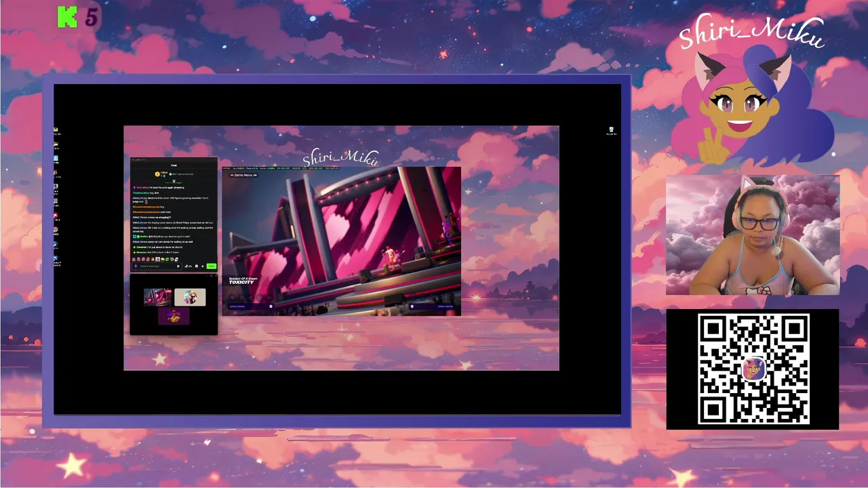Image resolution: width=868 pixels, height=488 pixels.
Task: Open the emoji picker in message box
Action: point(178,266)
